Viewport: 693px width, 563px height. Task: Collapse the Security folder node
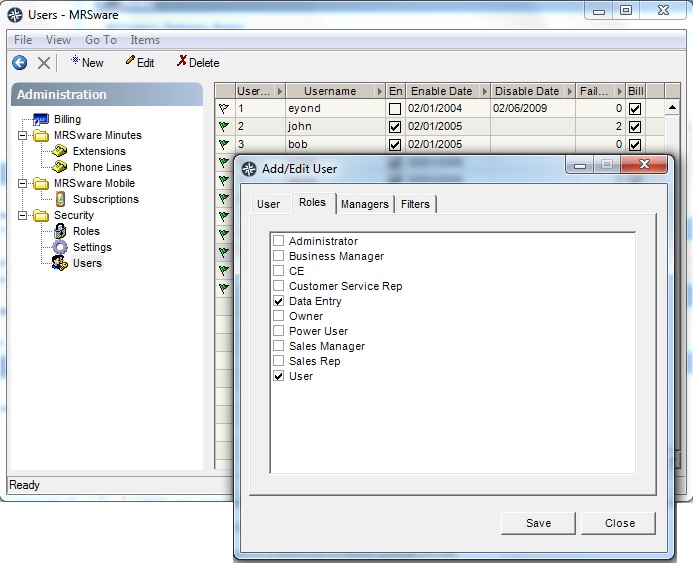point(22,215)
